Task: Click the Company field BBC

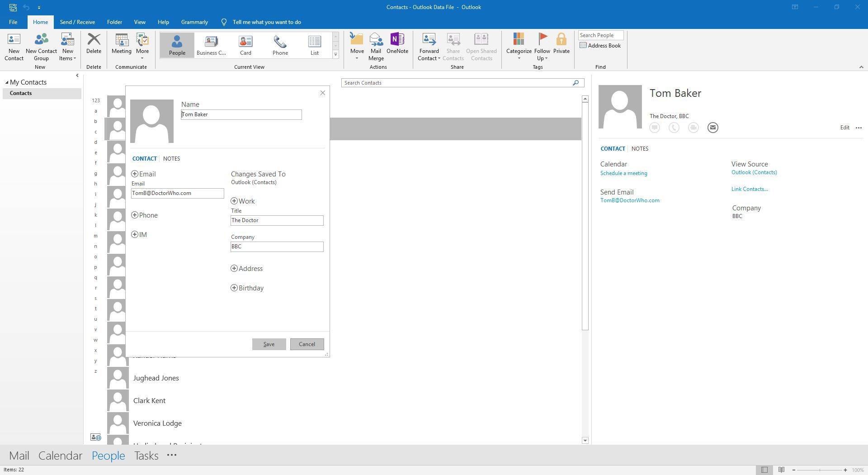Action: point(277,247)
